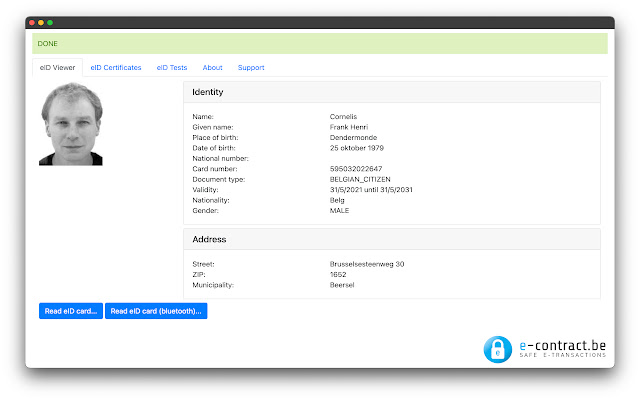This screenshot has width=640, height=400.
Task: Select document type BELGIAN_CITIZEN
Action: pos(360,179)
